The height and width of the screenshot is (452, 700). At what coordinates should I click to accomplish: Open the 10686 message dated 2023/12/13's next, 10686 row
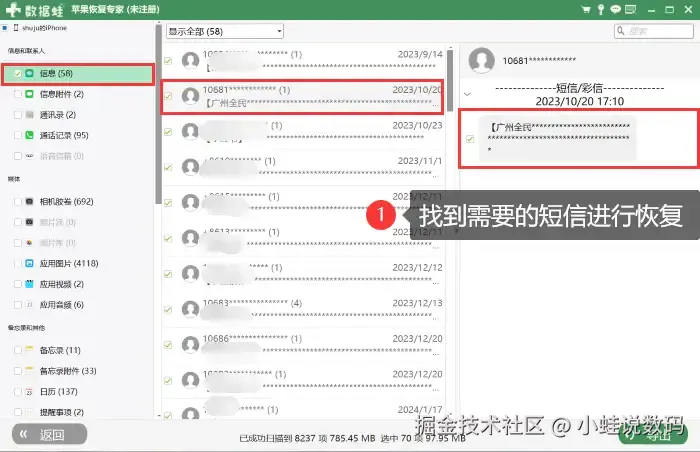click(x=303, y=345)
